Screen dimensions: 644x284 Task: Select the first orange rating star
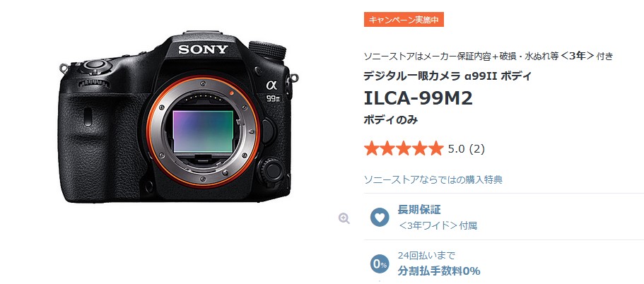(x=372, y=148)
